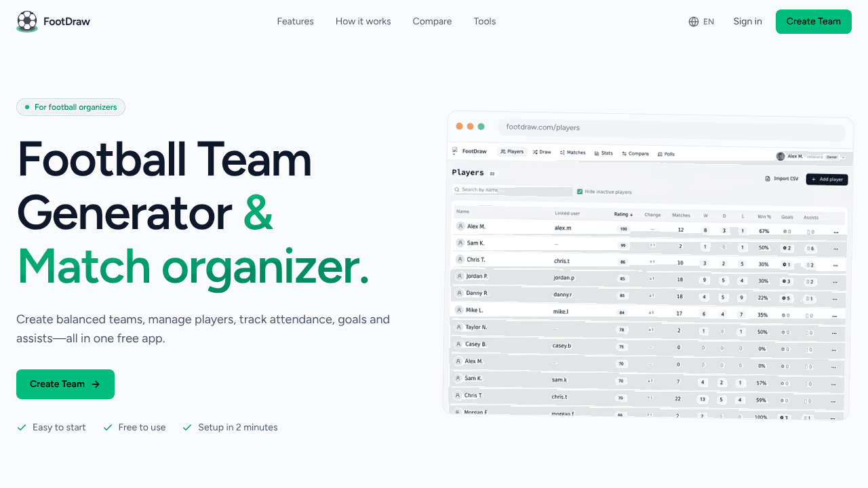Open the Compare item in the top site navigation
The width and height of the screenshot is (868, 488).
[x=432, y=22]
